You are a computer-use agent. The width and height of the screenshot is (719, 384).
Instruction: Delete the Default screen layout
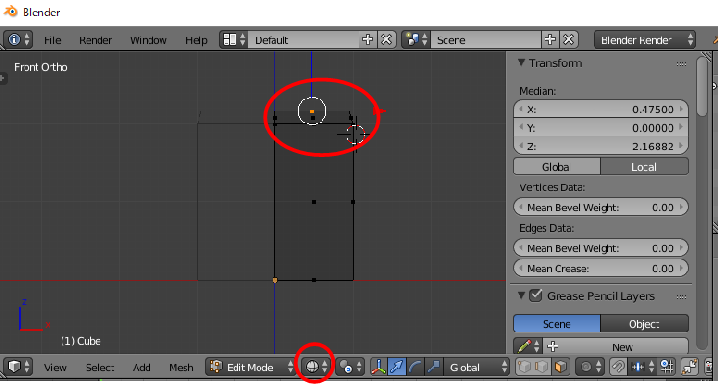tap(387, 40)
